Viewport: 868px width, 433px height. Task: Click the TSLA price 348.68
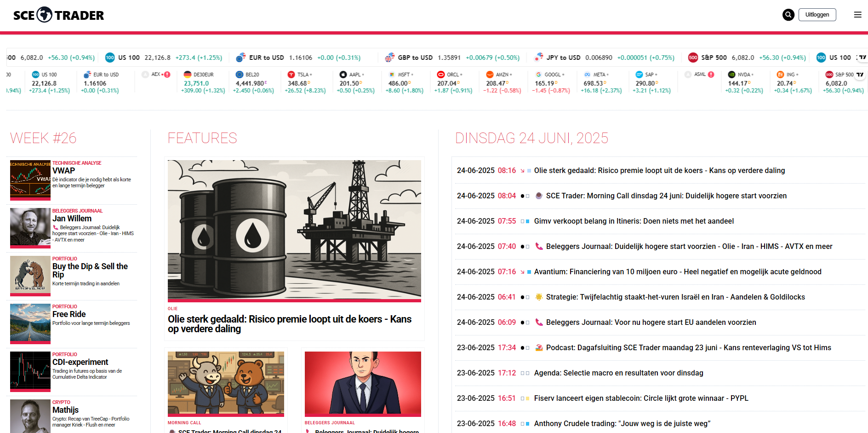(x=297, y=83)
